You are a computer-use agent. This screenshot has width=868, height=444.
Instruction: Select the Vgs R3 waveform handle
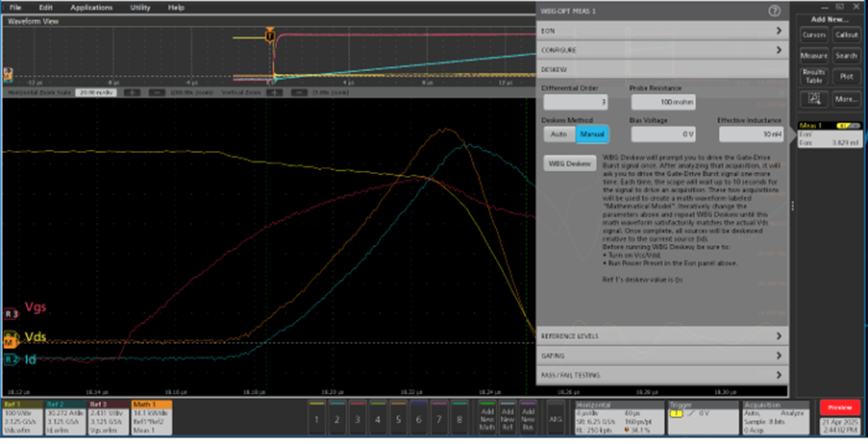click(11, 313)
